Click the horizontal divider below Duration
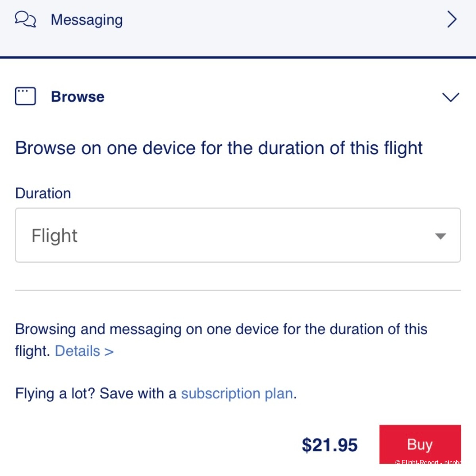 [x=238, y=290]
